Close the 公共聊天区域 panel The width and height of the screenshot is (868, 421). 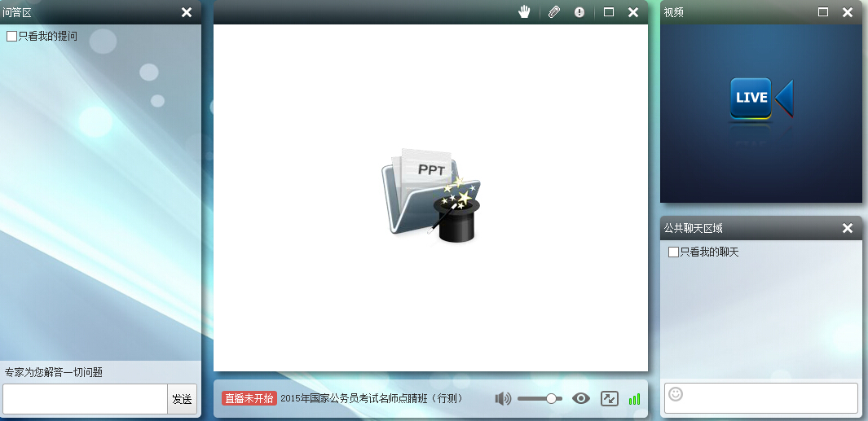(848, 228)
